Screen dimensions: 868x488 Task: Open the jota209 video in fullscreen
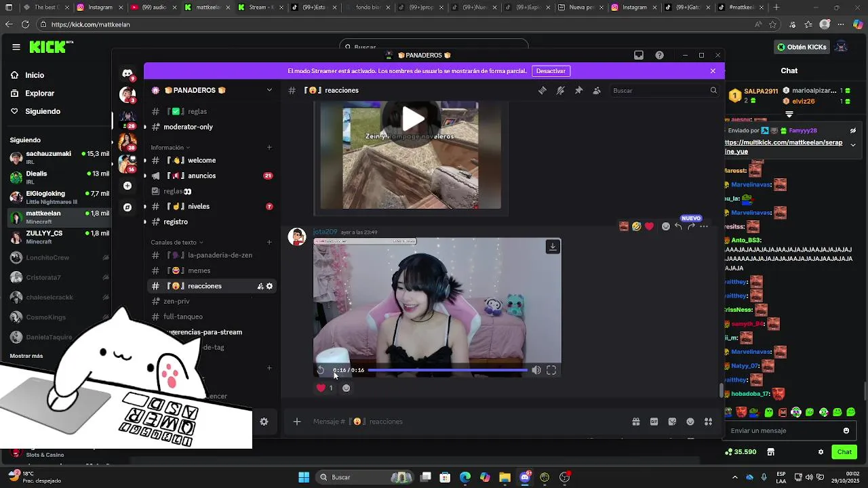tap(551, 370)
